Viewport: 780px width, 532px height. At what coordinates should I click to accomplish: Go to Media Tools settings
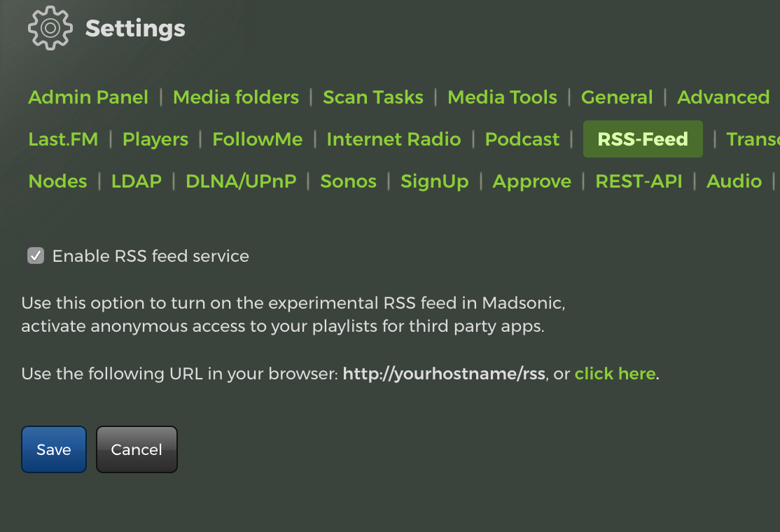[x=502, y=97]
